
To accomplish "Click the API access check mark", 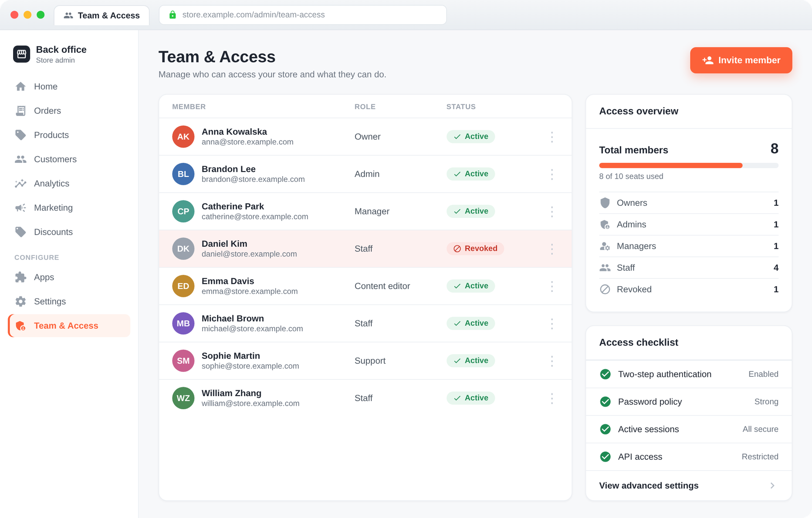I will [605, 457].
